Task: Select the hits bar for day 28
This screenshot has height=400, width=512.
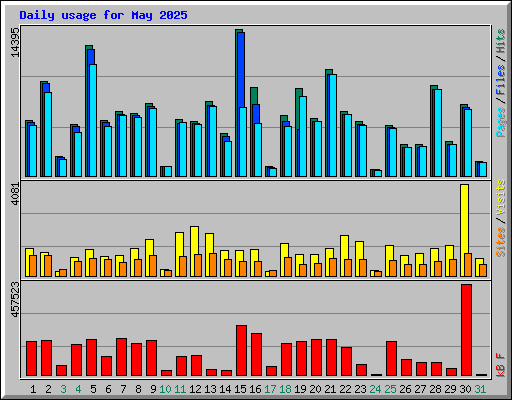Action: tap(433, 131)
